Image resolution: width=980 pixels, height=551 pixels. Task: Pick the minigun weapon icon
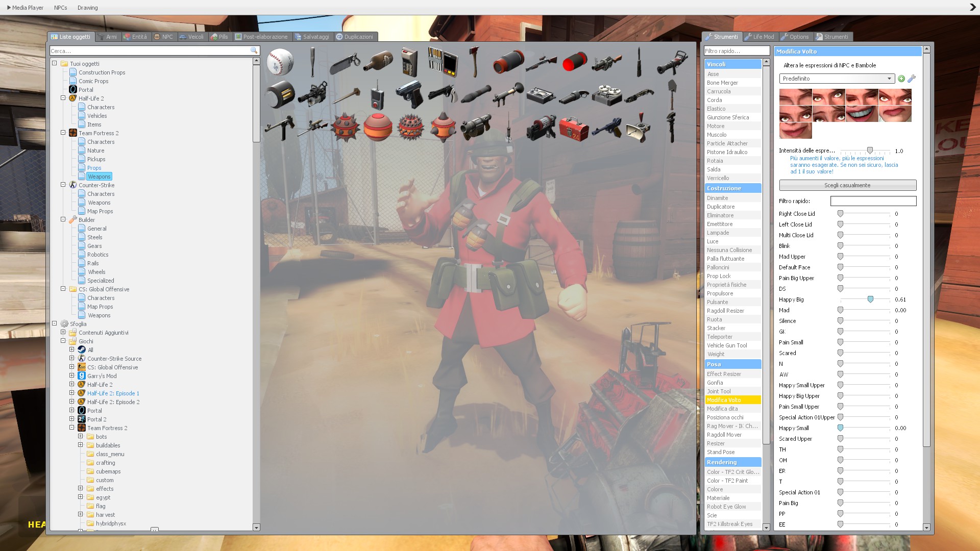point(312,94)
